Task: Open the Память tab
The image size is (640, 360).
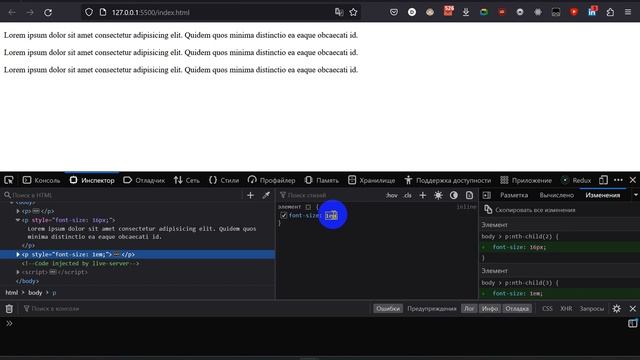Action: [x=322, y=180]
